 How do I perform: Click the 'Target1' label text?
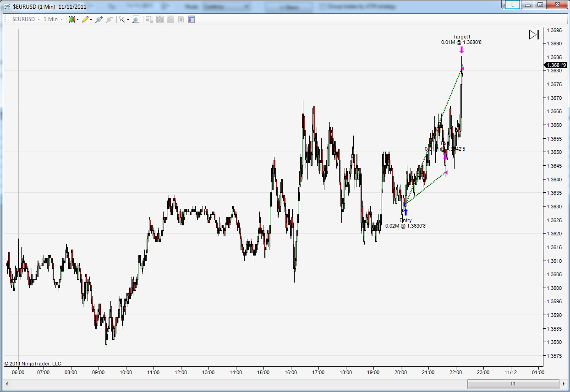point(461,37)
